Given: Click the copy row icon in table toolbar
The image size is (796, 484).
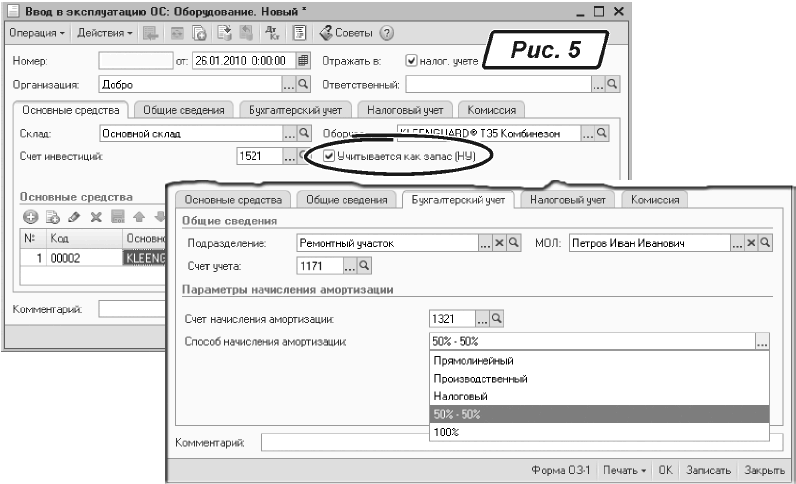Looking at the screenshot, I should [52, 217].
